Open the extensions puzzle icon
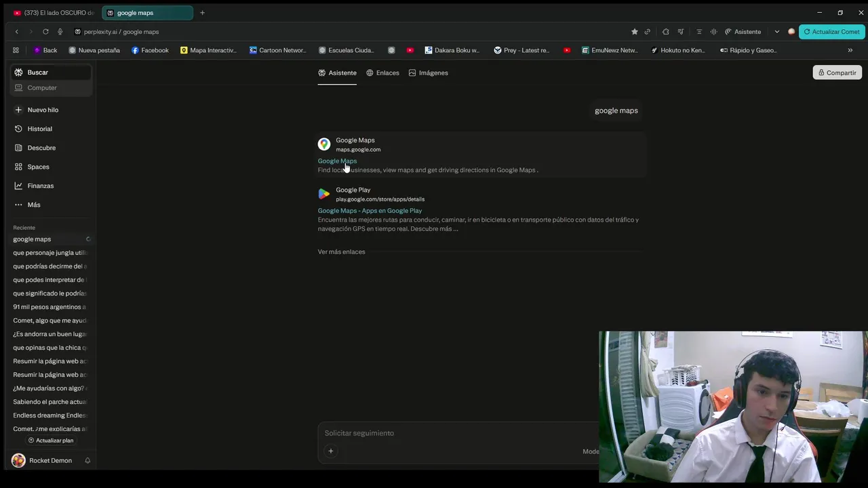Viewport: 868px width, 488px height. pos(666,32)
